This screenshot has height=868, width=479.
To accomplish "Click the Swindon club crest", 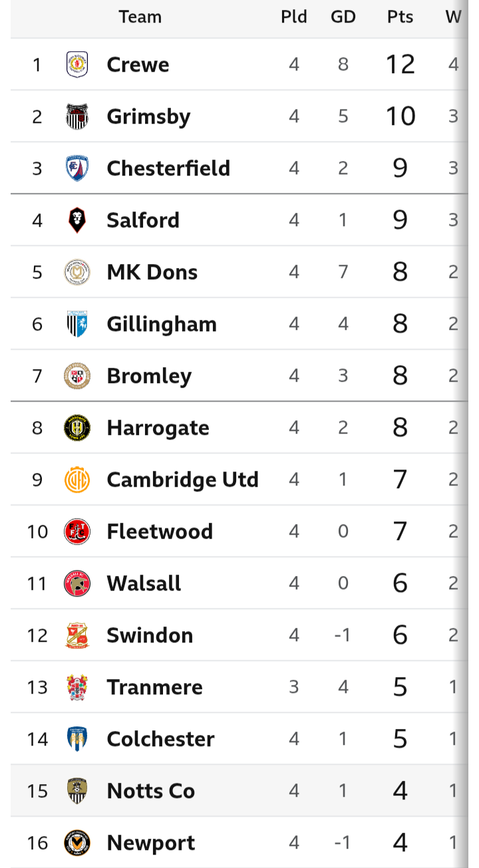I will 77,635.
